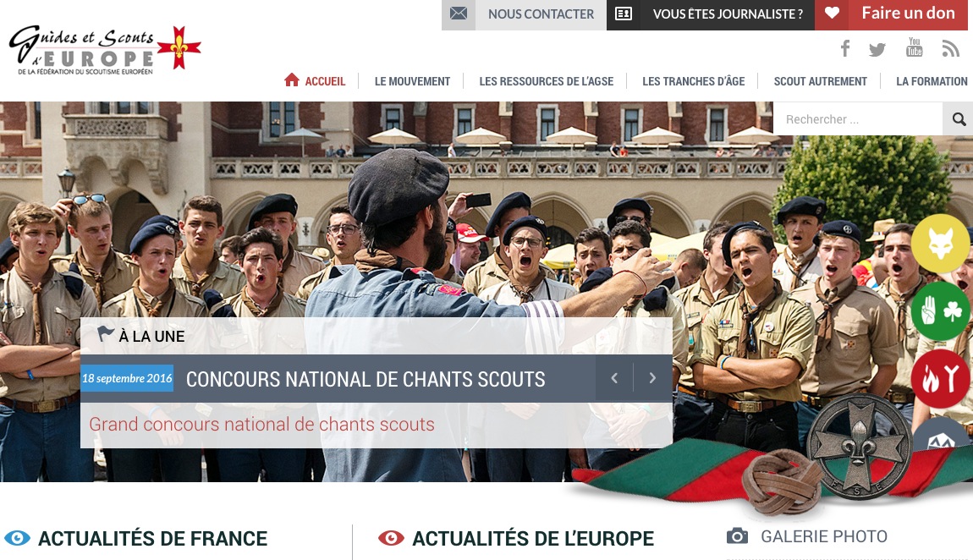Select the green salute and clover badge

(940, 310)
